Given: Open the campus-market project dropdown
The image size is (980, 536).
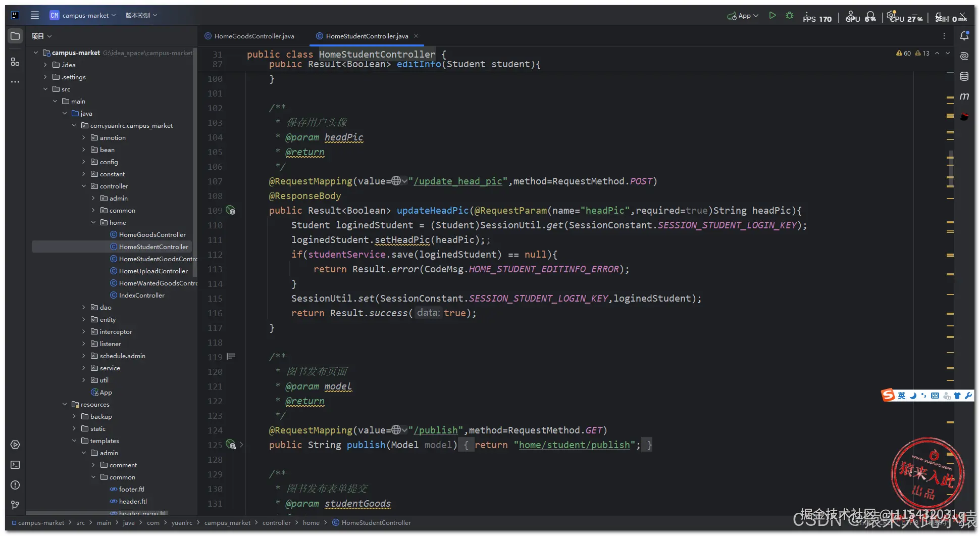Looking at the screenshot, I should coord(83,15).
